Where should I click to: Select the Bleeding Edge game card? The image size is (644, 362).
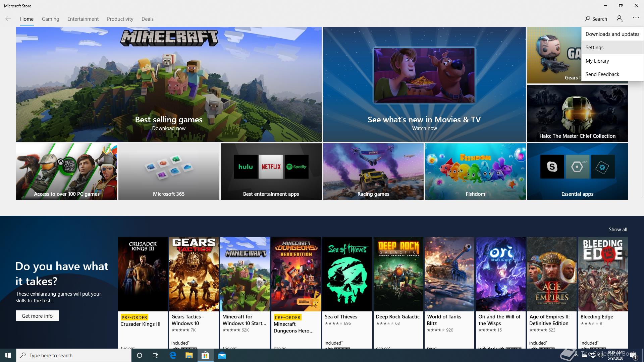click(x=603, y=293)
